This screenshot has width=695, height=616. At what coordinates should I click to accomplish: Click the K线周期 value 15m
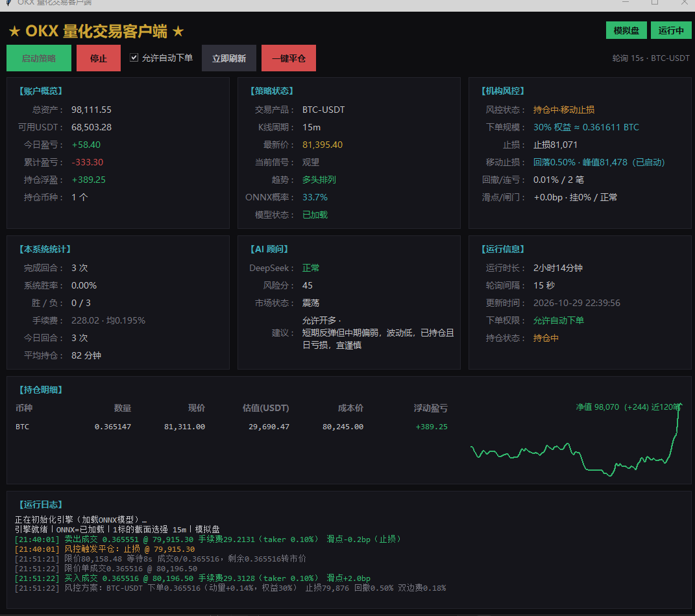(x=311, y=127)
